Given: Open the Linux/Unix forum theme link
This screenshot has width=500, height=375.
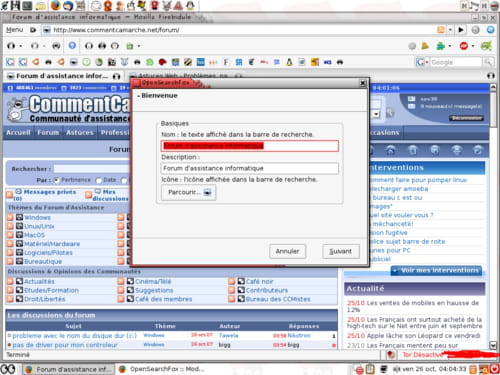Looking at the screenshot, I should tap(39, 226).
